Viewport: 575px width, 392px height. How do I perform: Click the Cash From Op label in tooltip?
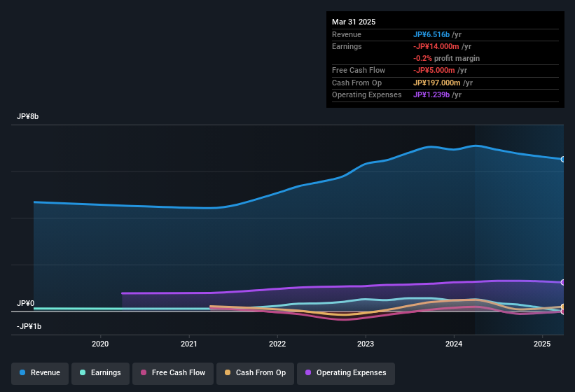click(356, 83)
